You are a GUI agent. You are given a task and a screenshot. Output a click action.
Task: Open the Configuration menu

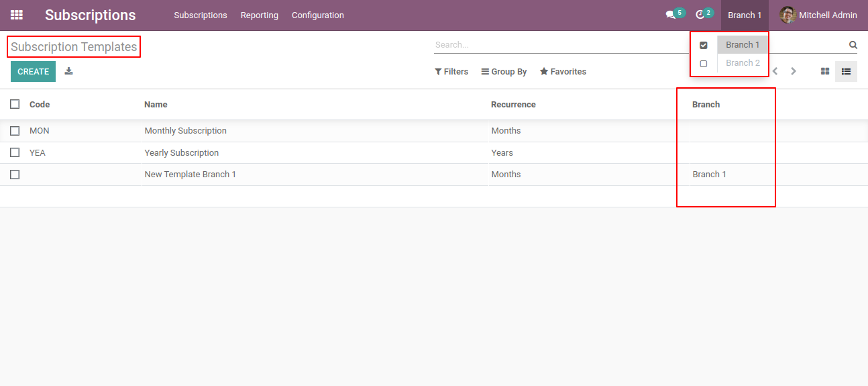click(318, 15)
